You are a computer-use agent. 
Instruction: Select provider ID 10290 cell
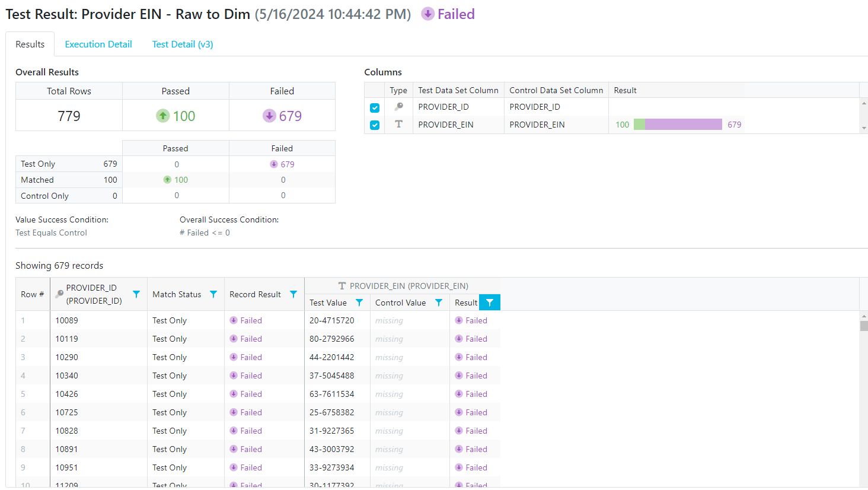click(98, 357)
